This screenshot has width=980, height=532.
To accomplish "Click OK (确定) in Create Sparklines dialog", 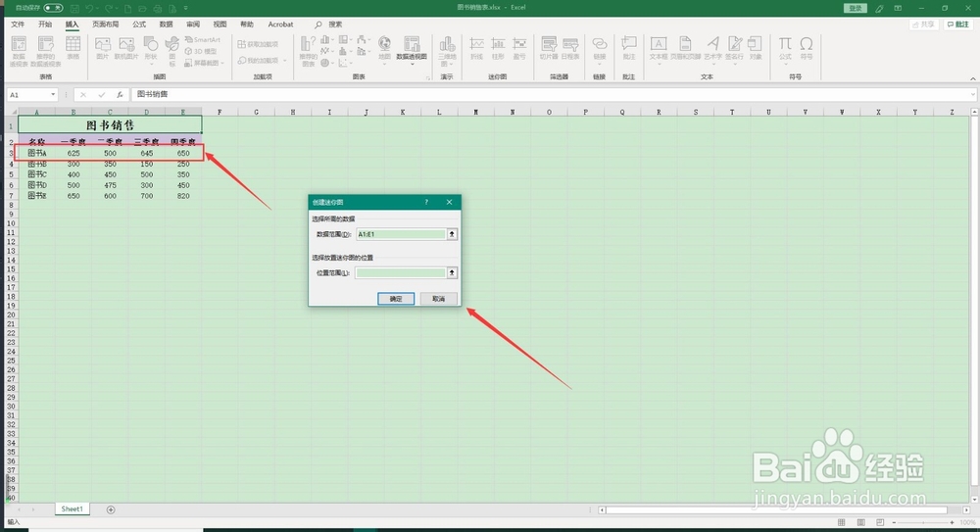I will pos(396,299).
